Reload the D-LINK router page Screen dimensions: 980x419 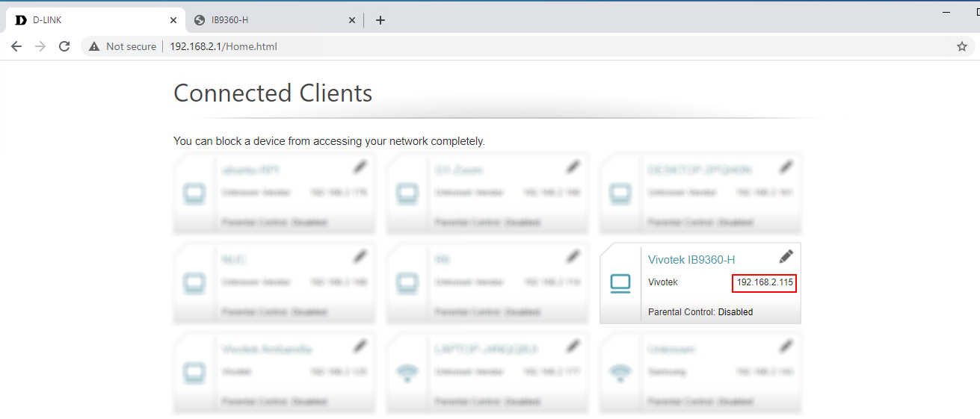pyautogui.click(x=64, y=46)
